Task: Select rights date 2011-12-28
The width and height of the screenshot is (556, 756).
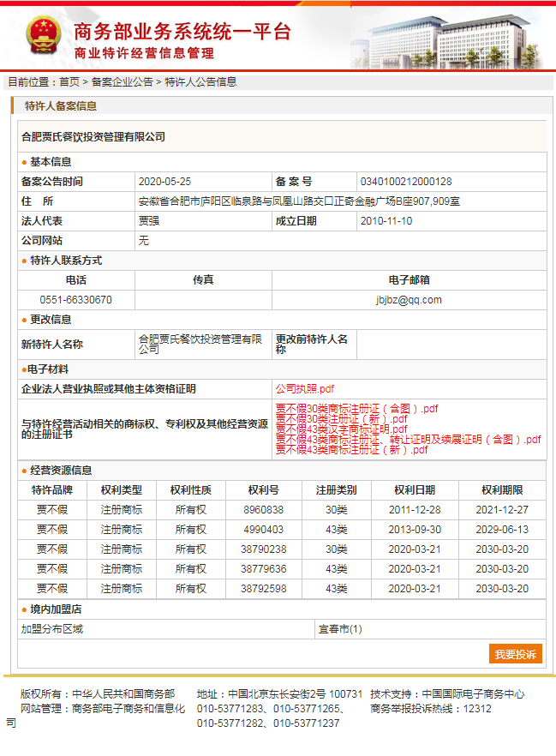Action: pos(415,510)
